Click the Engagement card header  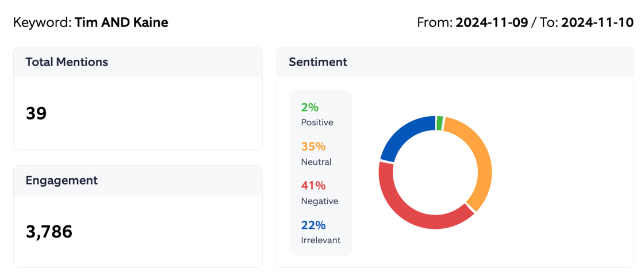[x=62, y=181]
